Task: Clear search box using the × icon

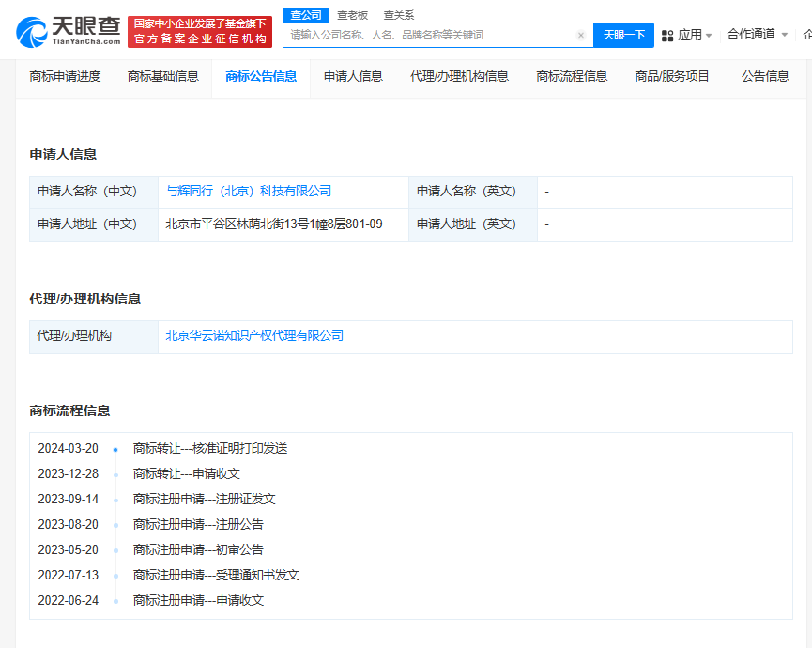Action: [x=580, y=34]
